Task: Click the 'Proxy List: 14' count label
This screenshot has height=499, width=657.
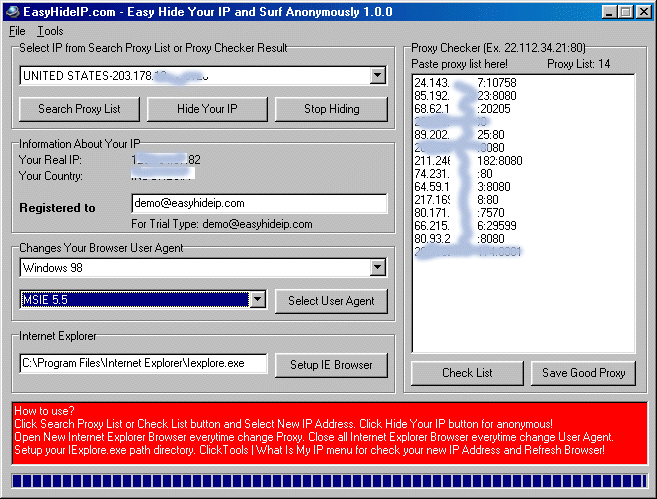Action: (x=579, y=64)
